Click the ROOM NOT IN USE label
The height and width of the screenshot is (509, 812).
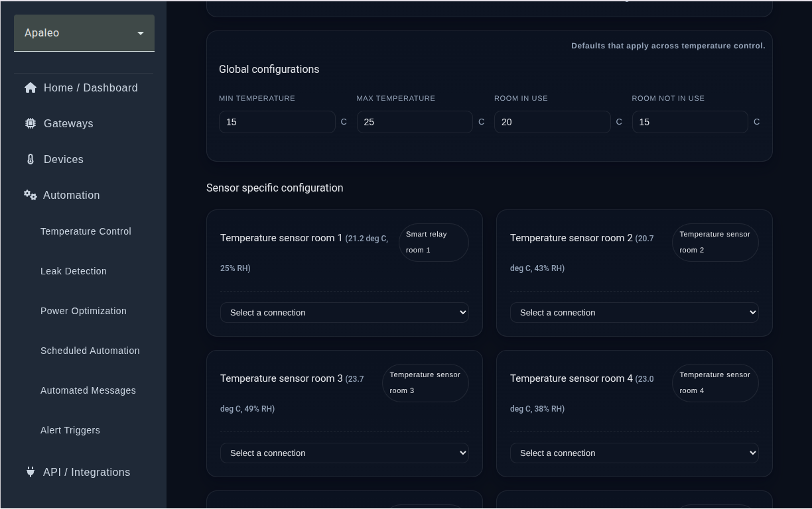pyautogui.click(x=668, y=98)
